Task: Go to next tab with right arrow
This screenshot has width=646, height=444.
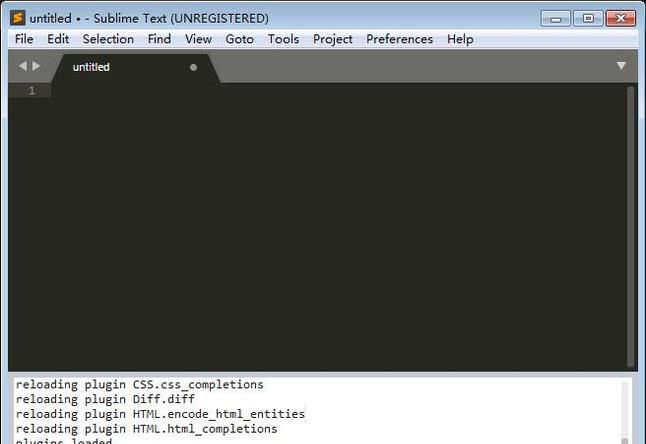Action: click(x=36, y=66)
